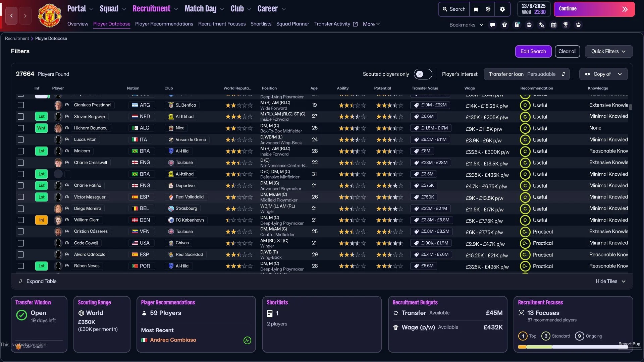Screen dimensions: 644x362
Task: Open the Portal menu
Action: pos(80,9)
